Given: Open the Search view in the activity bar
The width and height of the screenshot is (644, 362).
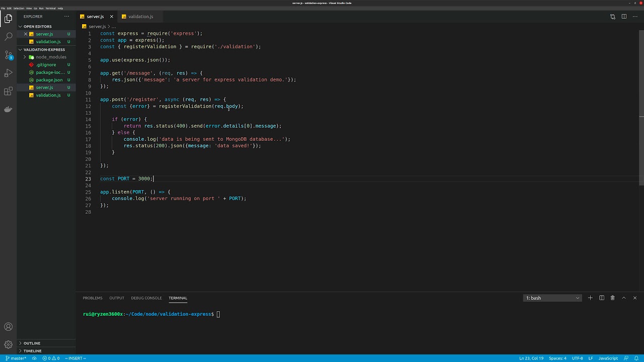Looking at the screenshot, I should pyautogui.click(x=8, y=37).
